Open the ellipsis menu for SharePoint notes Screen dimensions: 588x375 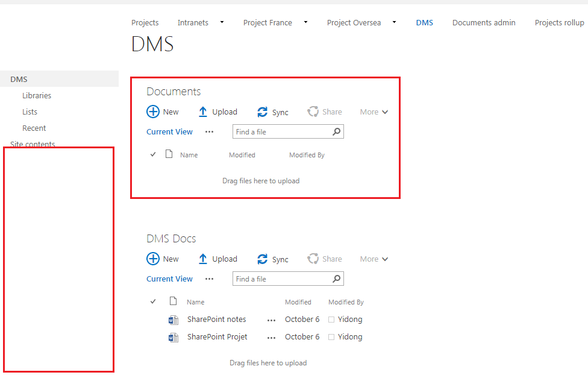pyautogui.click(x=272, y=321)
